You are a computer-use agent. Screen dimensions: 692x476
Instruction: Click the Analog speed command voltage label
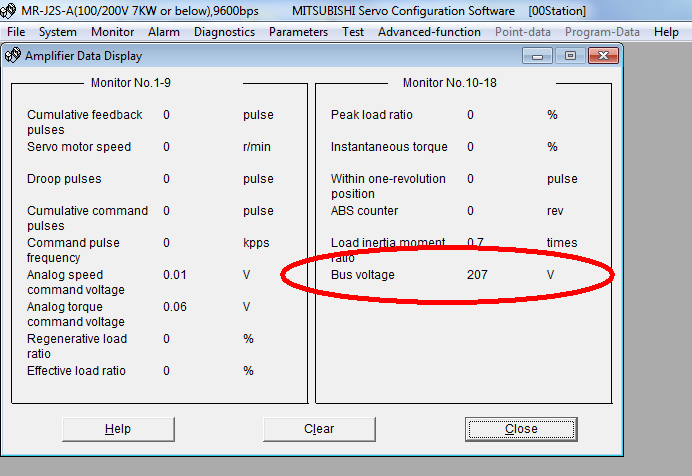pos(76,282)
